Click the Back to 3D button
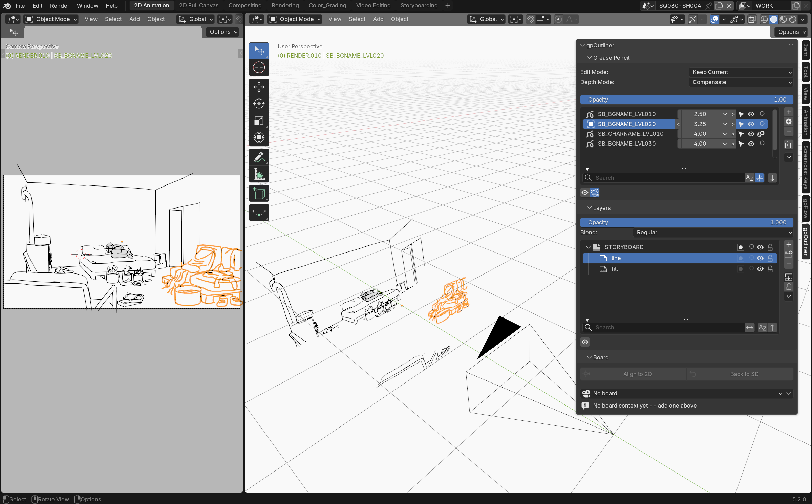The image size is (812, 504). pyautogui.click(x=740, y=374)
